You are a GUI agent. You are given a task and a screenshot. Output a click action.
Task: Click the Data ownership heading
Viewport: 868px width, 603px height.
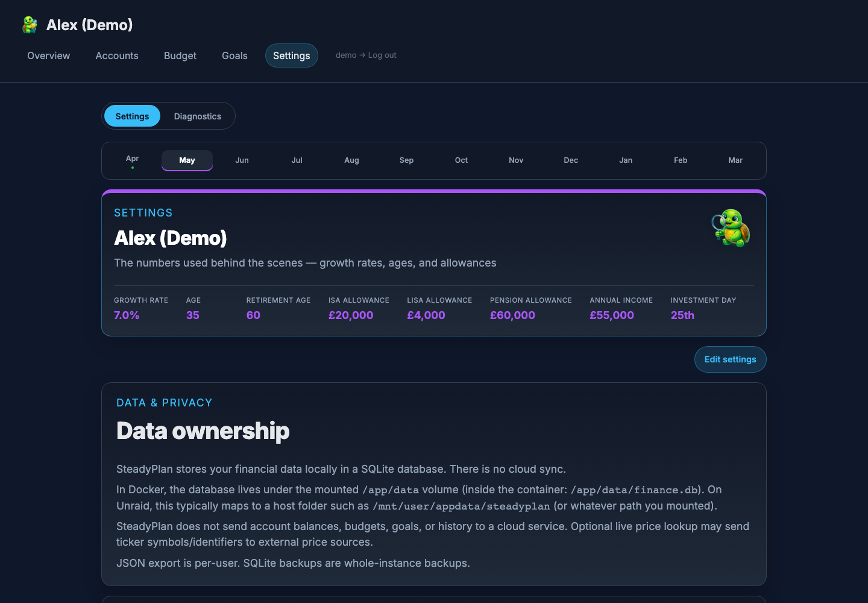(203, 431)
